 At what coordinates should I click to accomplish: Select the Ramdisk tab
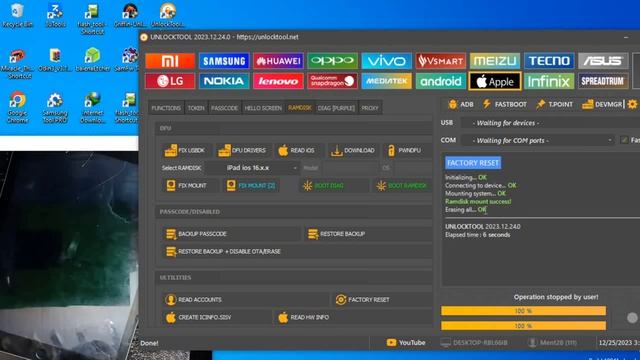pyautogui.click(x=300, y=108)
